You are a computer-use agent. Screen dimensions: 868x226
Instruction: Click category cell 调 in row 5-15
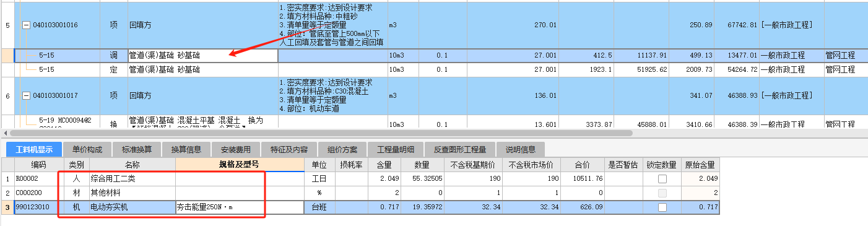point(114,55)
